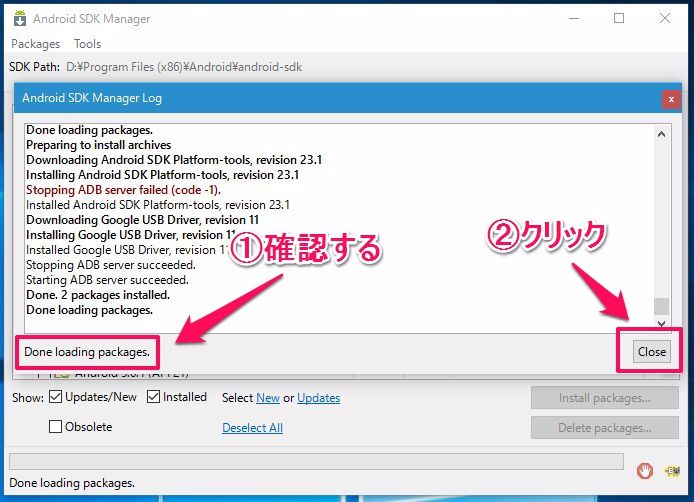694x502 pixels.
Task: Click the log scrollbar down arrow
Action: (661, 324)
